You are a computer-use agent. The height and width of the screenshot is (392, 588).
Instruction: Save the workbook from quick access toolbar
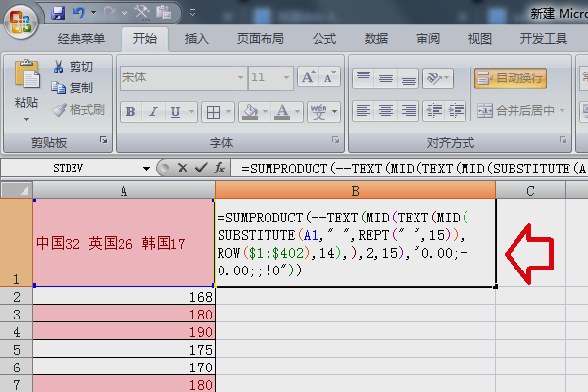(58, 14)
